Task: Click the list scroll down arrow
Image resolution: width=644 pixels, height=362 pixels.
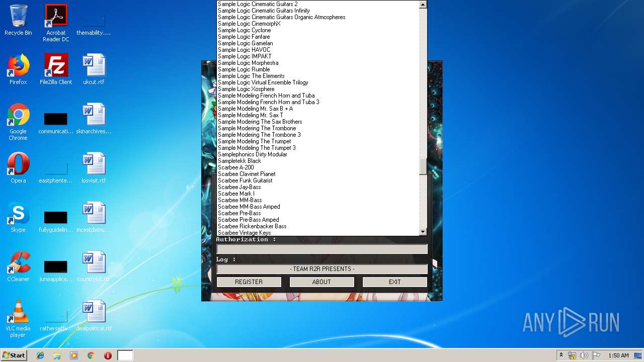Action: tap(423, 232)
